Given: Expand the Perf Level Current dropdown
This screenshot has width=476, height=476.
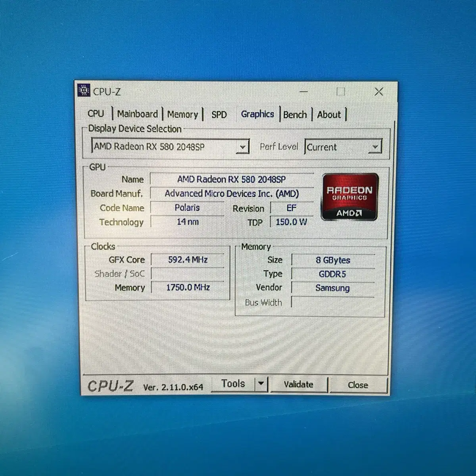Looking at the screenshot, I should 343,147.
